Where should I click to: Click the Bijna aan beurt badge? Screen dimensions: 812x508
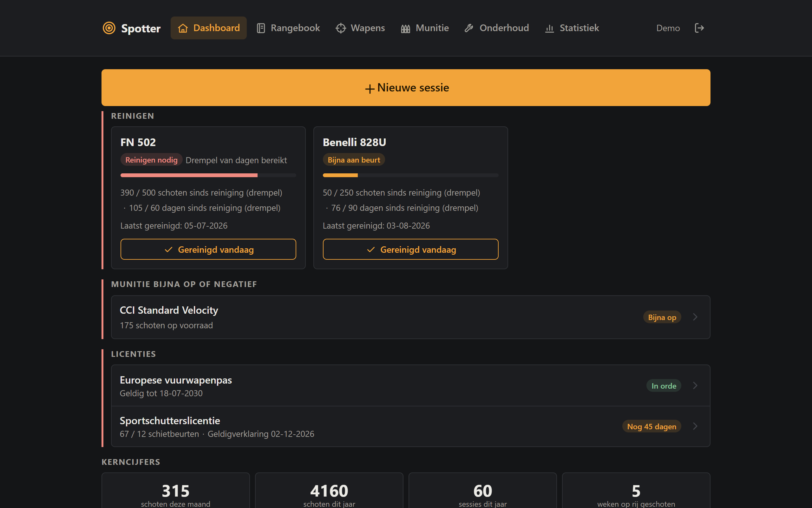pyautogui.click(x=354, y=160)
